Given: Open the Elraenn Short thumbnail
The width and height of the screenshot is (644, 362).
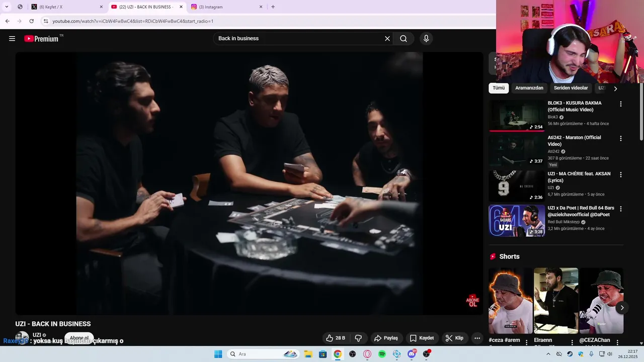Looking at the screenshot, I should tap(556, 301).
